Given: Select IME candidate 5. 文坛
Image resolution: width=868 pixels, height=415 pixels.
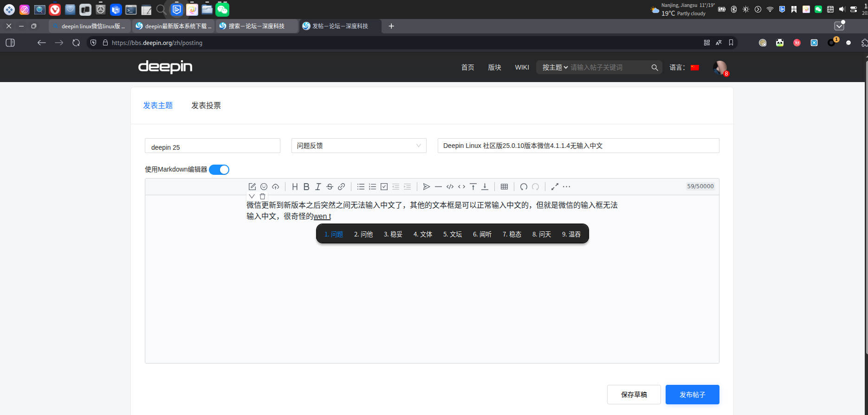Looking at the screenshot, I should tap(453, 234).
